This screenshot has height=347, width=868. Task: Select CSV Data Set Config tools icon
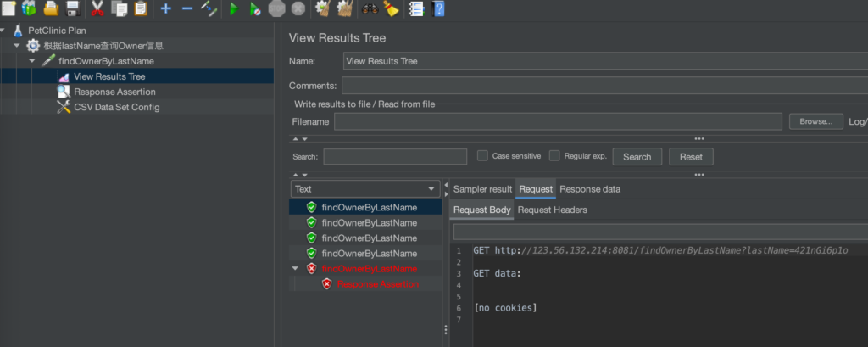[x=64, y=107]
